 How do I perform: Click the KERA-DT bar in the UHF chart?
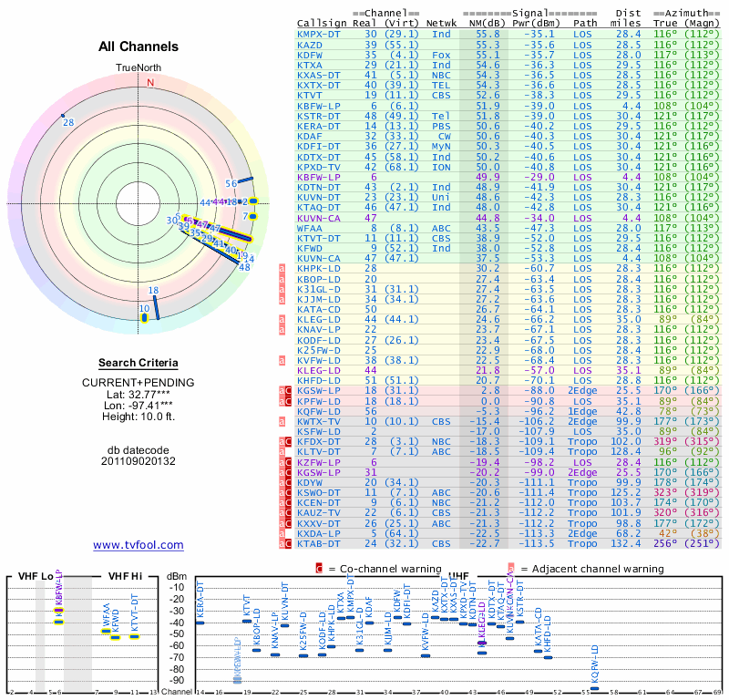click(200, 623)
